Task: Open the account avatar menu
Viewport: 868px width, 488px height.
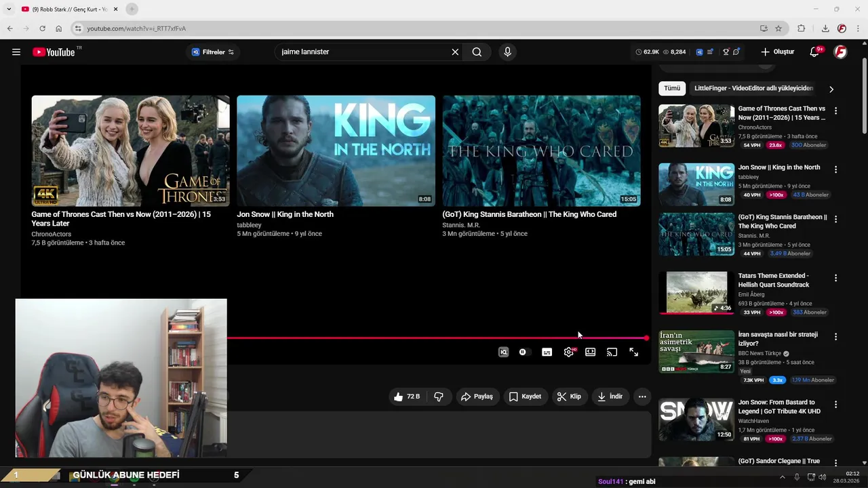Action: point(840,52)
